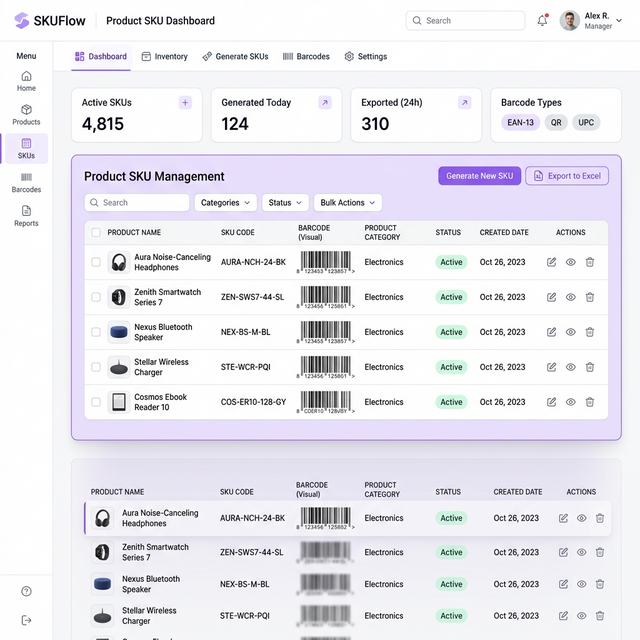Click the SKUFlow logo
Image resolution: width=640 pixels, height=640 pixels.
pos(50,20)
